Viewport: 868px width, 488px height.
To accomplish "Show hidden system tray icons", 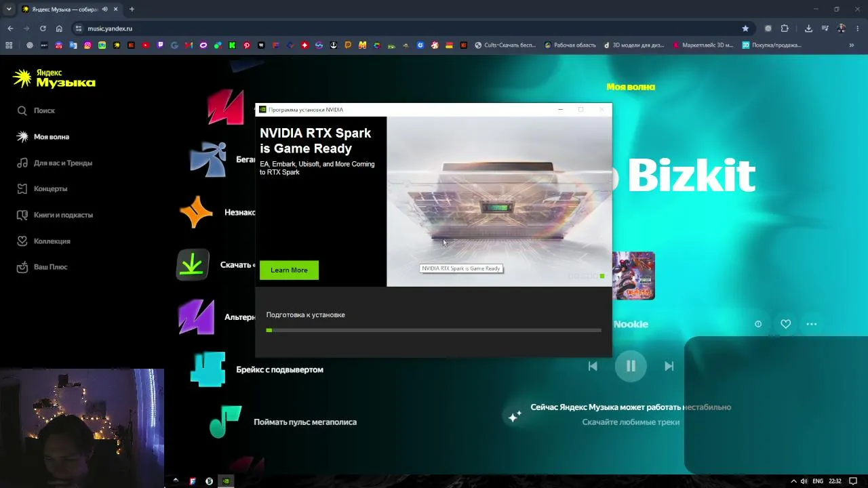I will 794,481.
